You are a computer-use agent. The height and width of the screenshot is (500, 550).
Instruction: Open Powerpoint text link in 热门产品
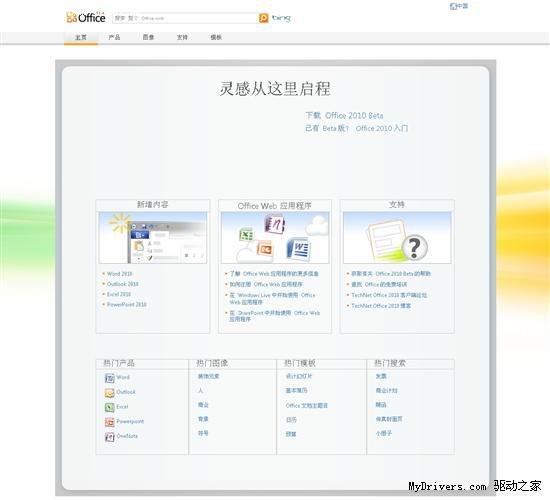(130, 421)
